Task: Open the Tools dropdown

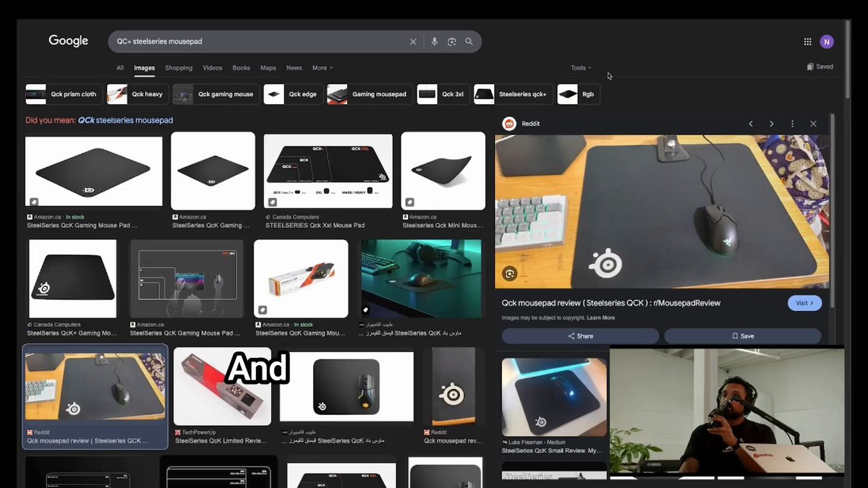Action: 581,68
